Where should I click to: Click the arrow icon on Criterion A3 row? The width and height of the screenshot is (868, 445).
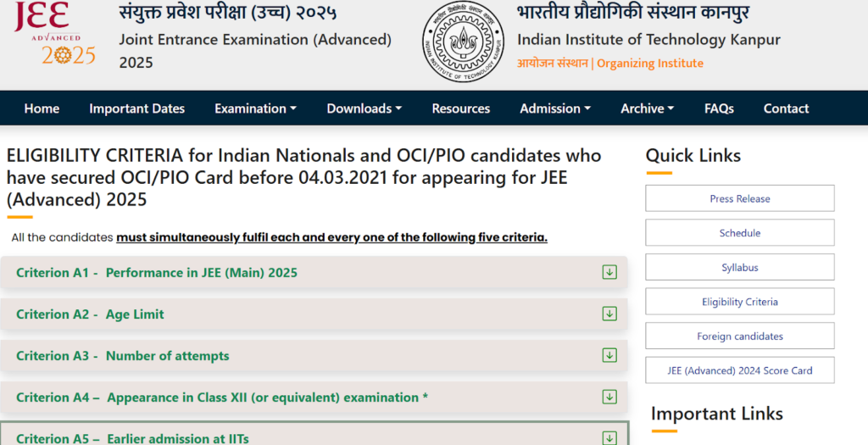609,355
